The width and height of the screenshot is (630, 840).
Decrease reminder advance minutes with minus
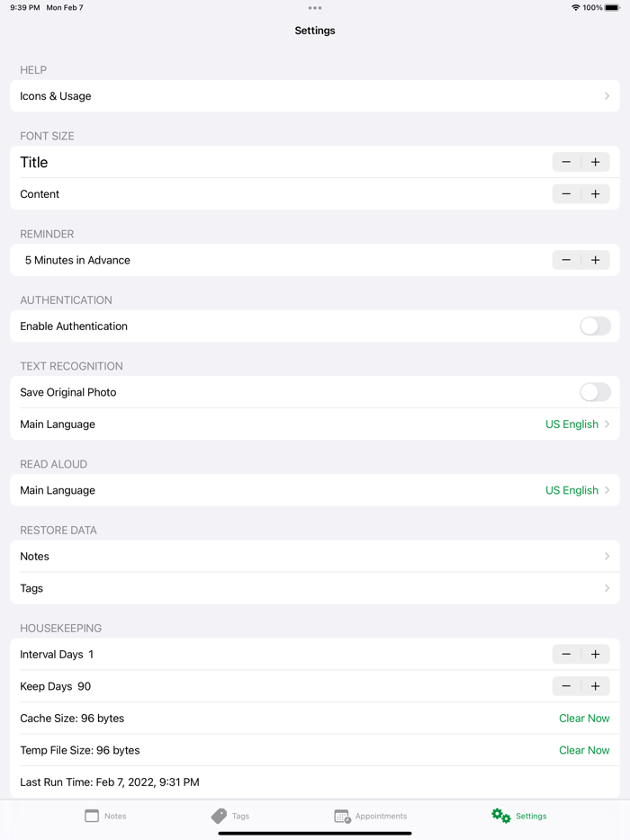(566, 260)
